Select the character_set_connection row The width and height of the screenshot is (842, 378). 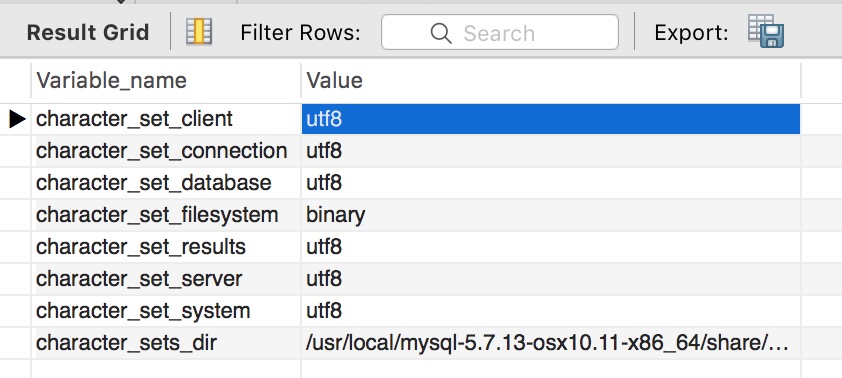click(416, 151)
